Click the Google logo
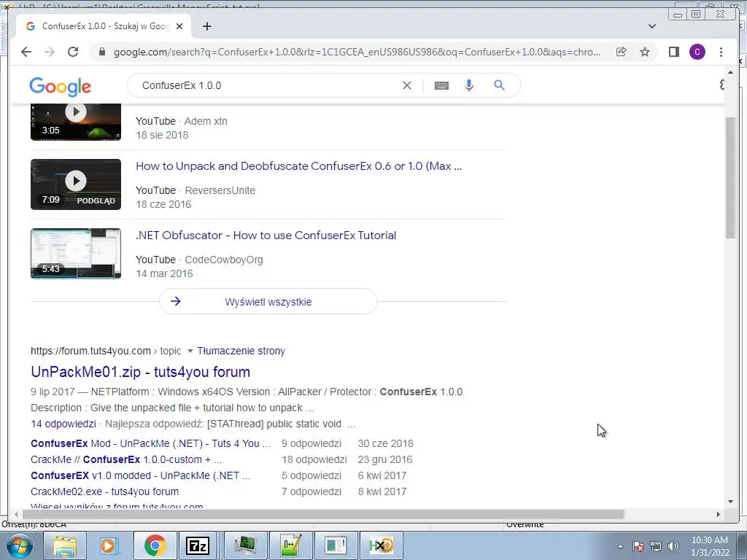The height and width of the screenshot is (560, 747). tap(60, 87)
